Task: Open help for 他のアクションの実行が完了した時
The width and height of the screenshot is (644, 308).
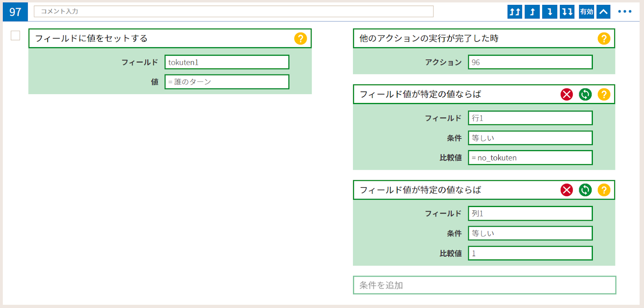Action: [604, 39]
